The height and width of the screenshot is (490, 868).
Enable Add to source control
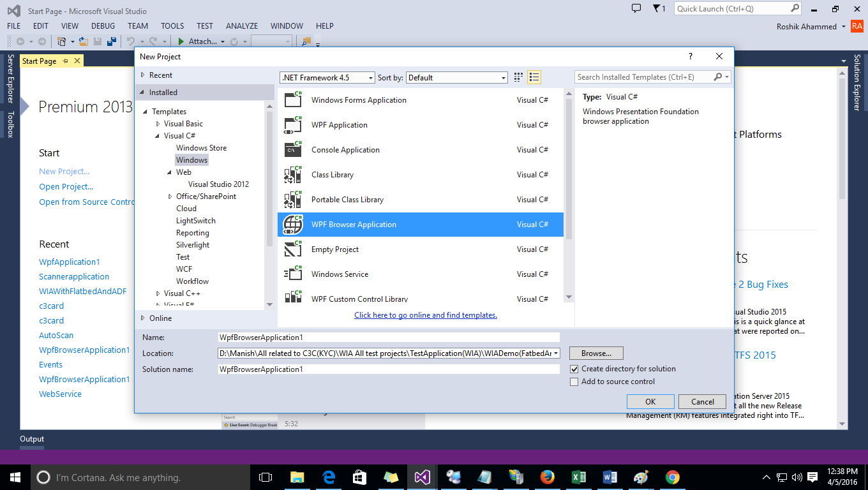point(574,382)
